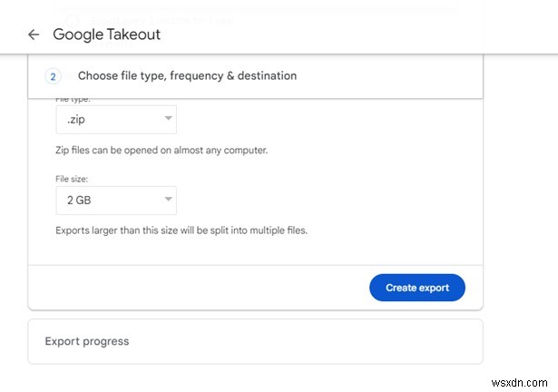This screenshot has height=392, width=558.
Task: Click the Create export button
Action: [x=417, y=288]
